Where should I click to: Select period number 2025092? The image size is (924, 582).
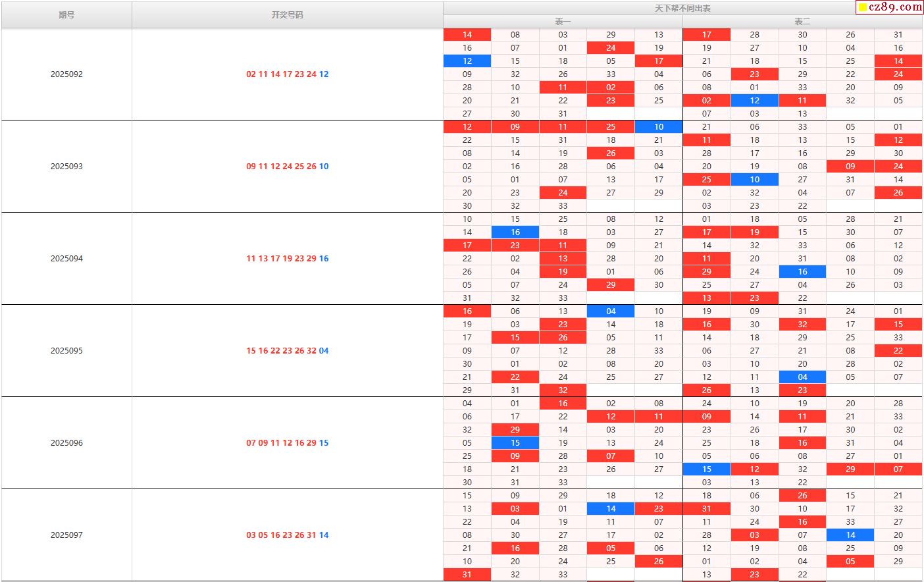(66, 74)
